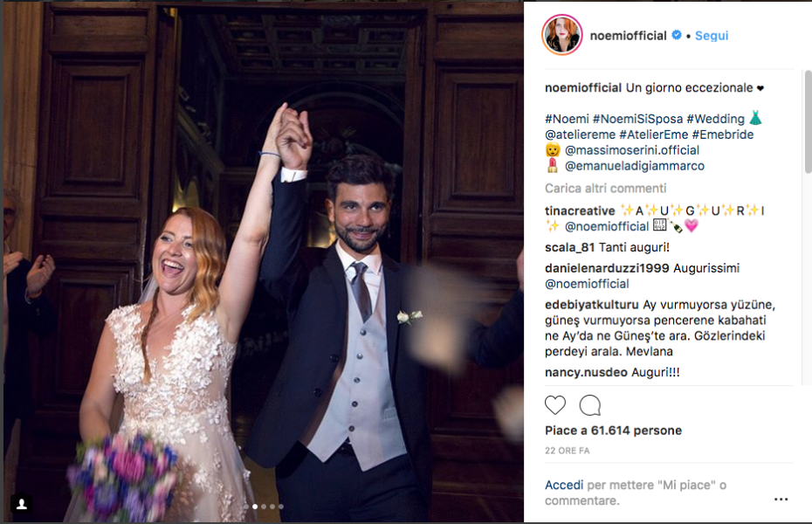Open the #NoemiSiSposa hashtag

point(637,119)
